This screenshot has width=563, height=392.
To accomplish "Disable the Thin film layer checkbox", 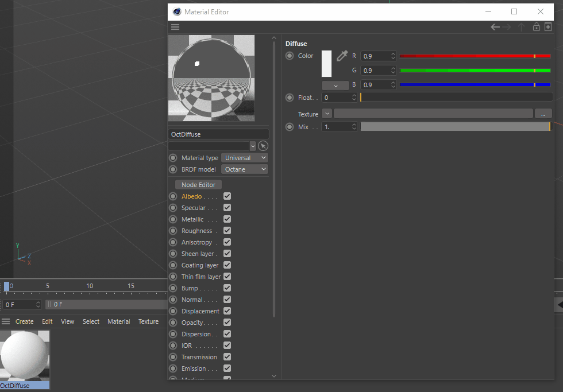I will (227, 277).
